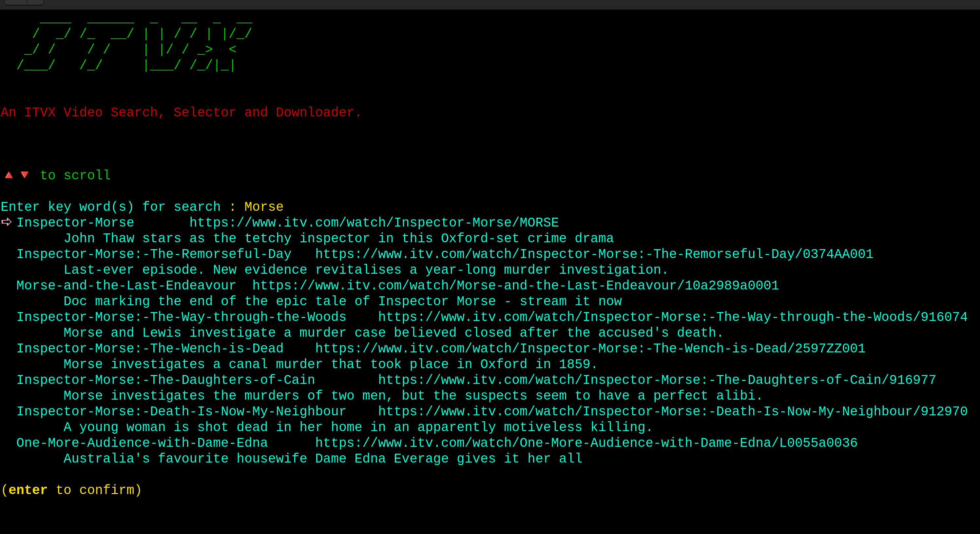The height and width of the screenshot is (534, 980).
Task: Open the Morse-and-the-Last-Endeavour watch URL
Action: point(515,286)
